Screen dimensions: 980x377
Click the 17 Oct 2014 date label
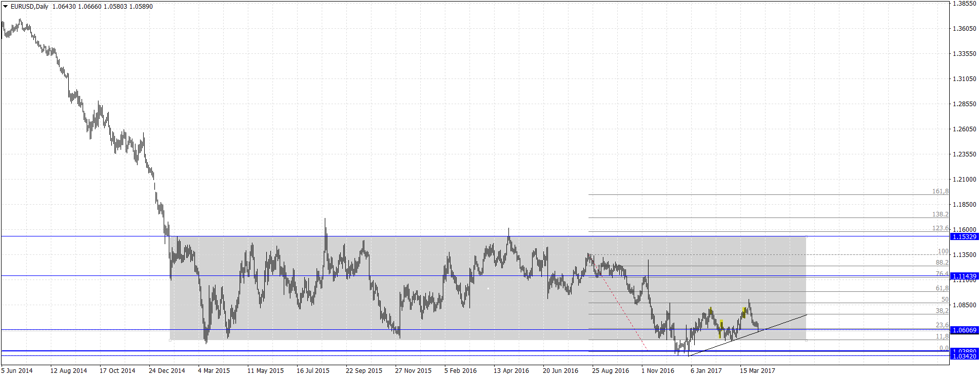pos(117,371)
